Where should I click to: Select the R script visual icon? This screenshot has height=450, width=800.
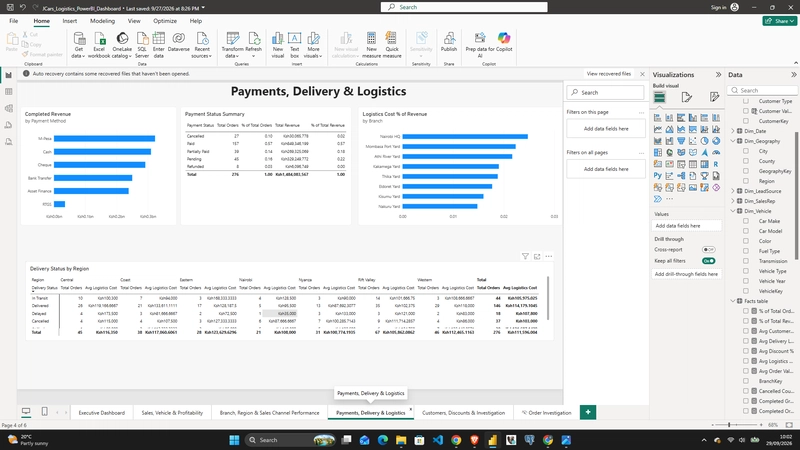[716, 164]
